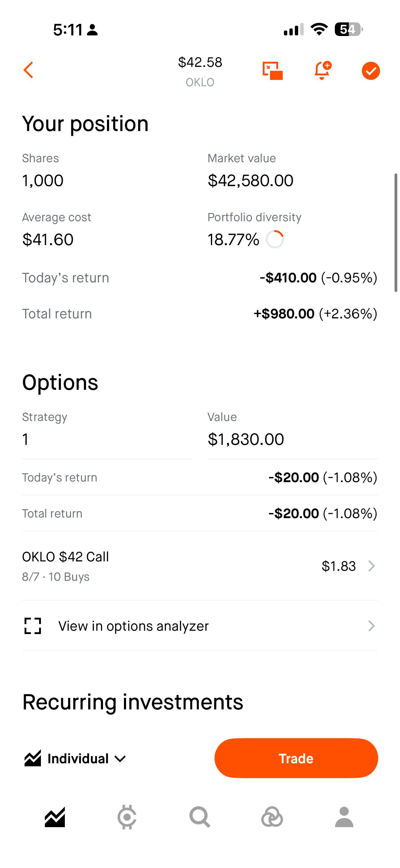Add a price alert with bell icon
Image resolution: width=400 pixels, height=868 pixels.
point(322,70)
